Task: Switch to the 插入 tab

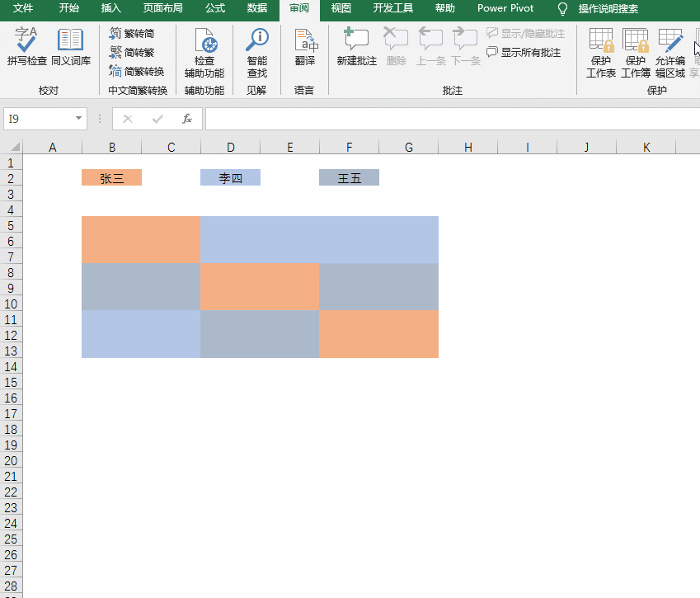Action: [110, 8]
